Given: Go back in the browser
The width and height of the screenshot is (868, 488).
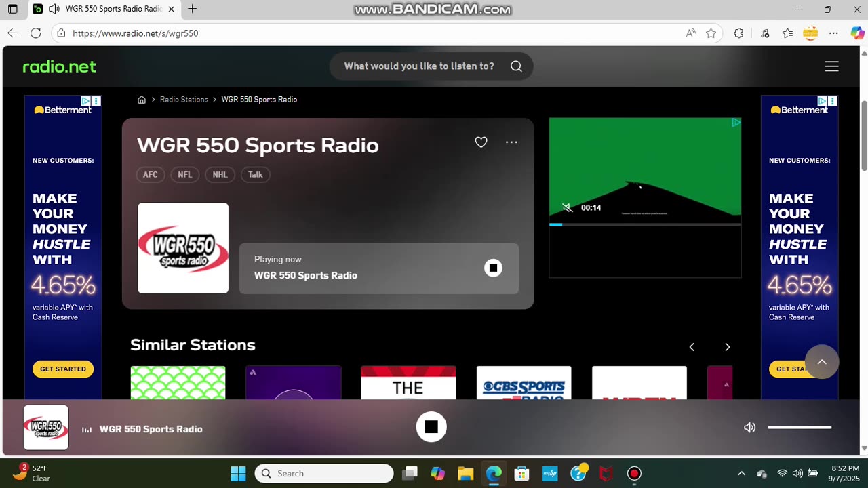Looking at the screenshot, I should click(13, 33).
